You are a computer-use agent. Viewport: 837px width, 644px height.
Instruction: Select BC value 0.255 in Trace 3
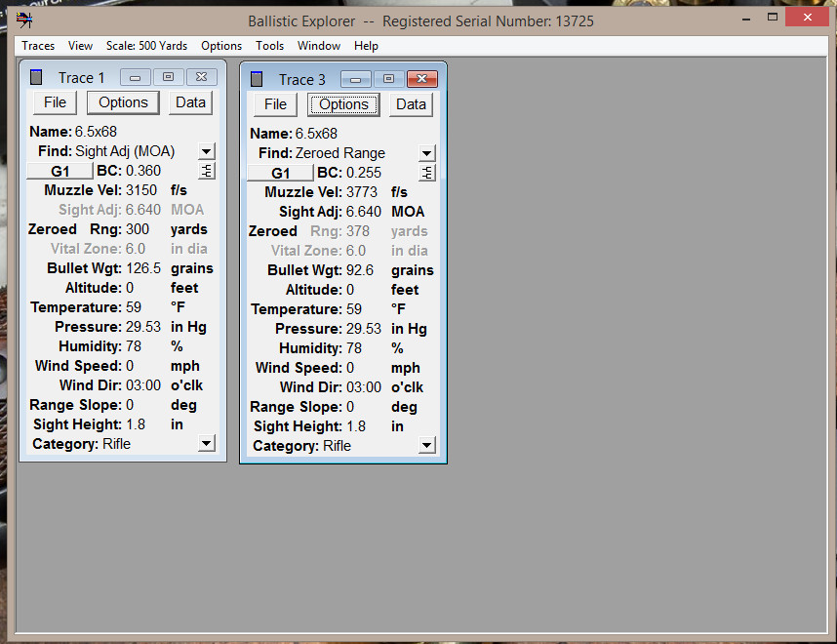364,173
